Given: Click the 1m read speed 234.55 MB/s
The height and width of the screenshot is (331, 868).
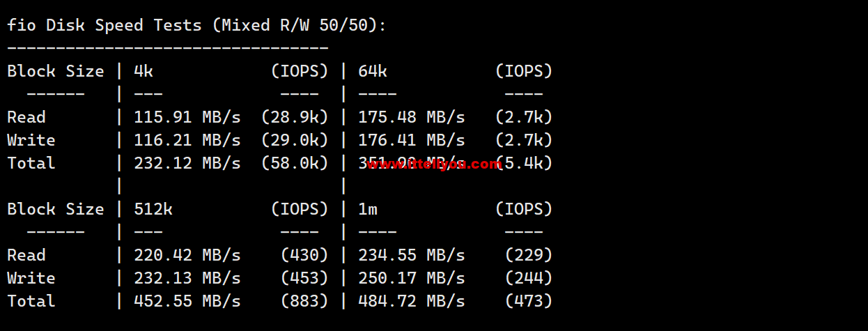Looking at the screenshot, I should (412, 255).
